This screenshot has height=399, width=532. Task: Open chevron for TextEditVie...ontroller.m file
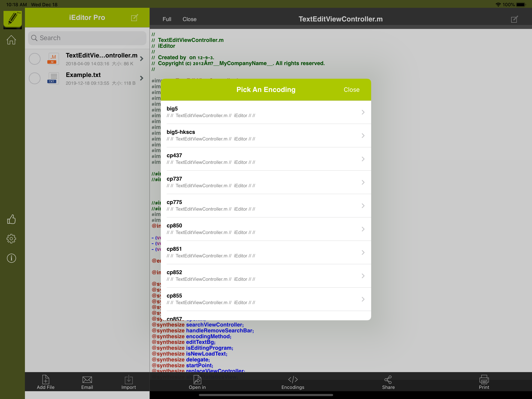coord(142,59)
